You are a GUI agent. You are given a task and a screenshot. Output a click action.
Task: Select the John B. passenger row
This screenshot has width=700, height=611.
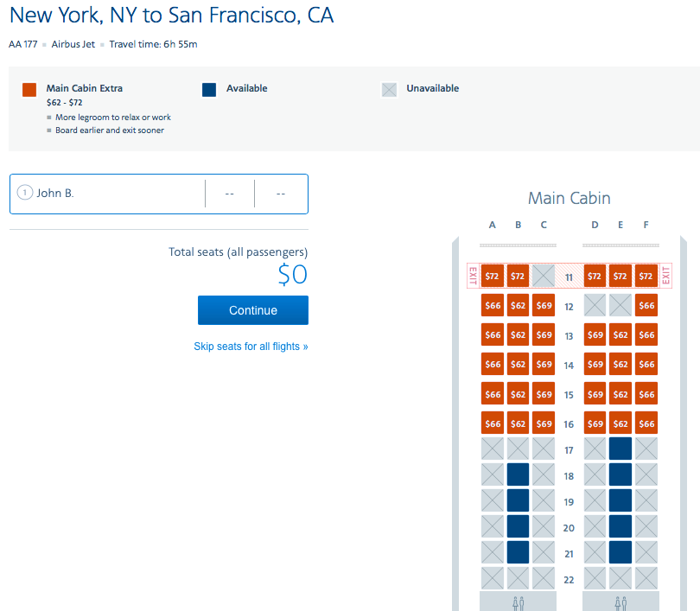(121, 193)
